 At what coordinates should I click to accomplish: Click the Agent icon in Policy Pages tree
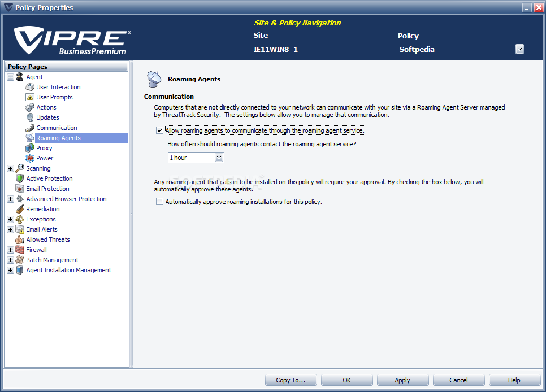(20, 77)
